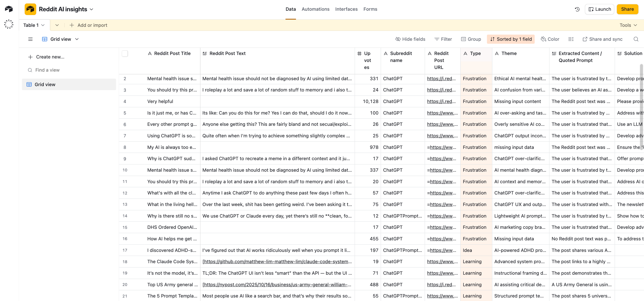Click the base history clock icon
The height and width of the screenshot is (301, 644).
pos(577,9)
